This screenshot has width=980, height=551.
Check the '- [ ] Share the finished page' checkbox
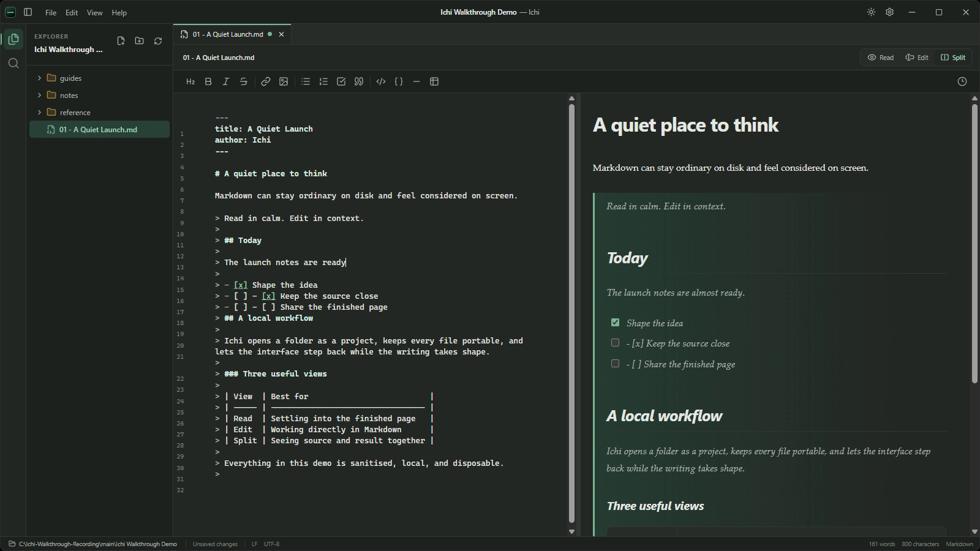[x=615, y=364]
